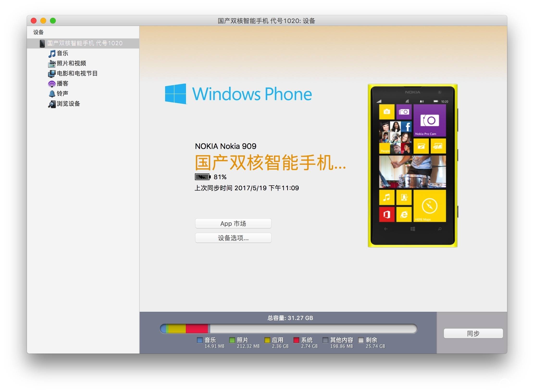Click the 剩余 legend swatch
The width and height of the screenshot is (534, 392).
(x=361, y=340)
